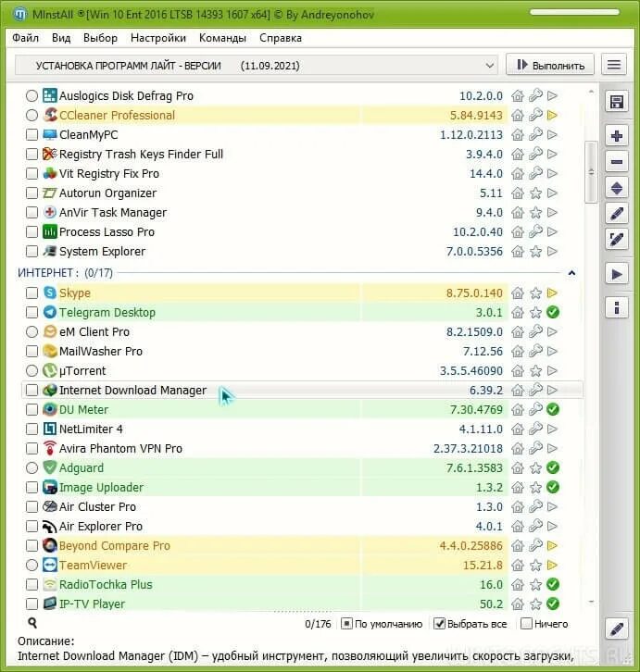The height and width of the screenshot is (672, 640).
Task: Click yellow run arrow for TeamViewer
Action: tap(553, 565)
